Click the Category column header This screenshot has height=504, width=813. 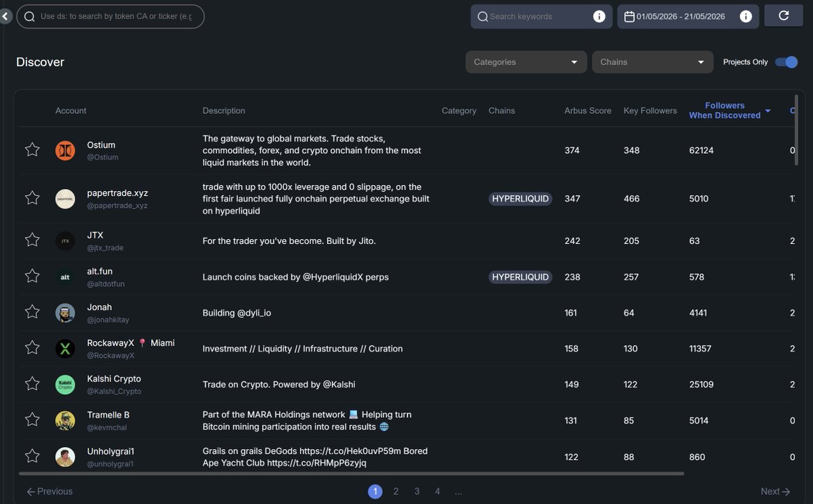pos(459,110)
